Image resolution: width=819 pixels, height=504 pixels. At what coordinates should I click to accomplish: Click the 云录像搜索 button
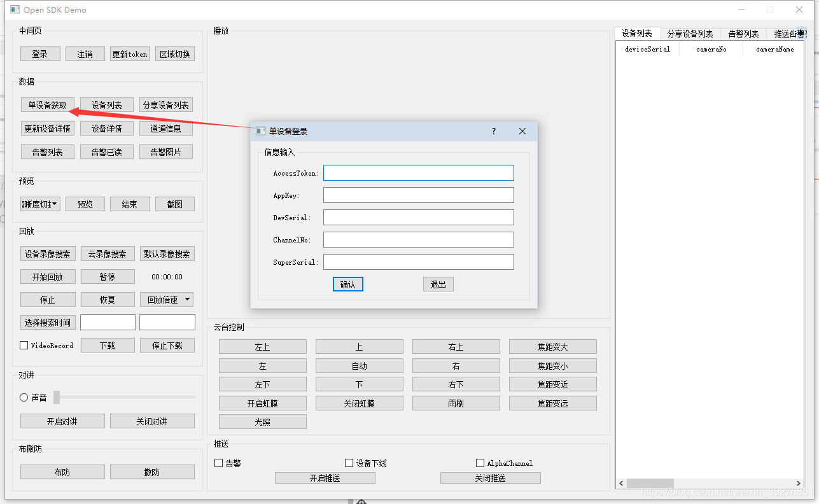click(x=108, y=254)
